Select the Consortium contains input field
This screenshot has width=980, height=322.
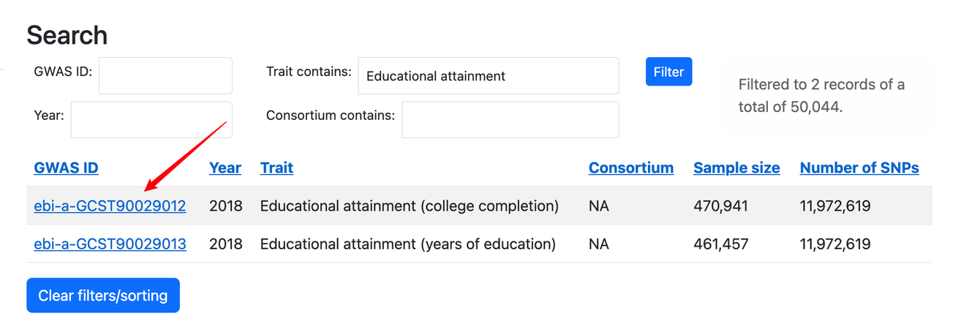click(x=510, y=120)
